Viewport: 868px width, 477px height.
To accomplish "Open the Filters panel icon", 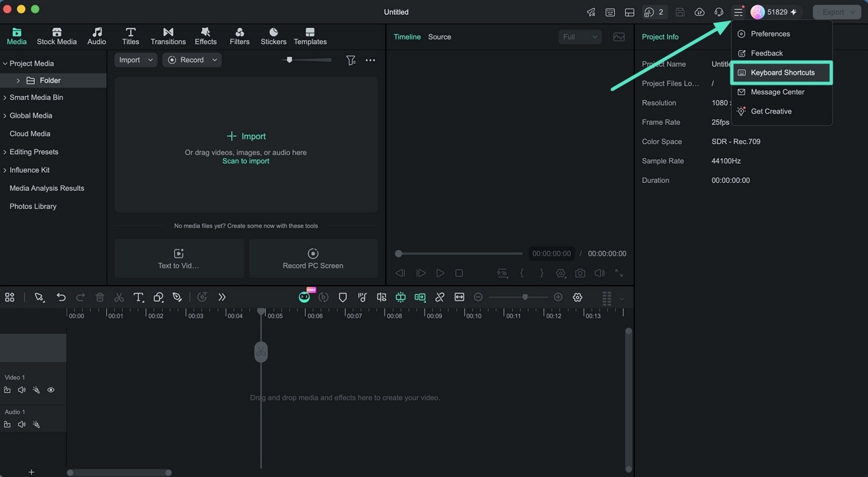I will point(240,32).
